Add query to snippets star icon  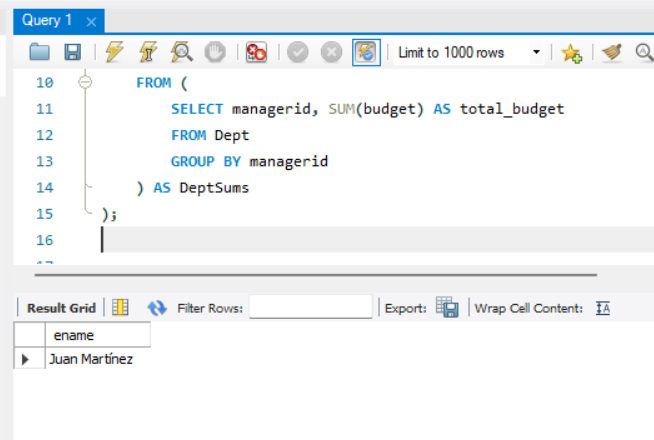[x=571, y=53]
